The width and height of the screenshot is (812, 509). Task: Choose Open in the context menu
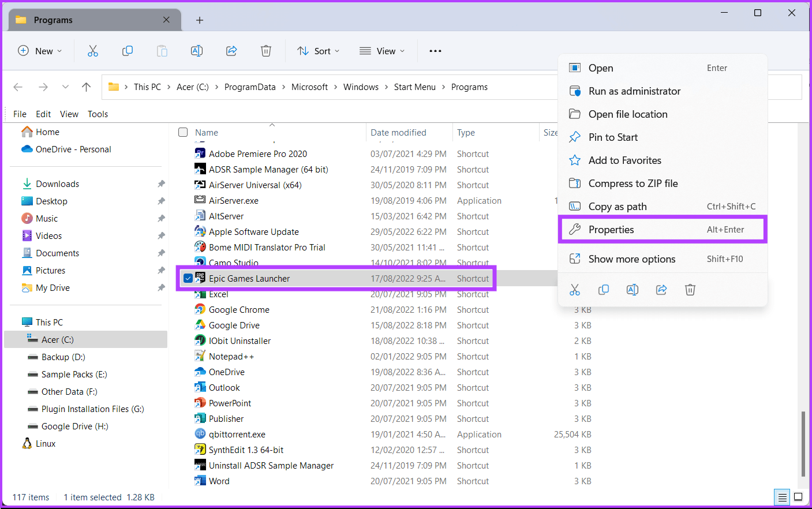coord(663,68)
